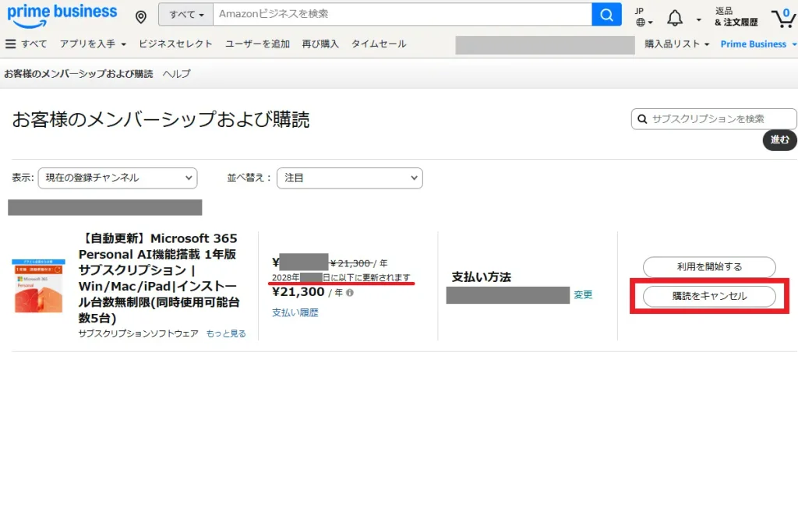
Task: Open the 表示 現在の登録チャンネル dropdown
Action: (118, 178)
